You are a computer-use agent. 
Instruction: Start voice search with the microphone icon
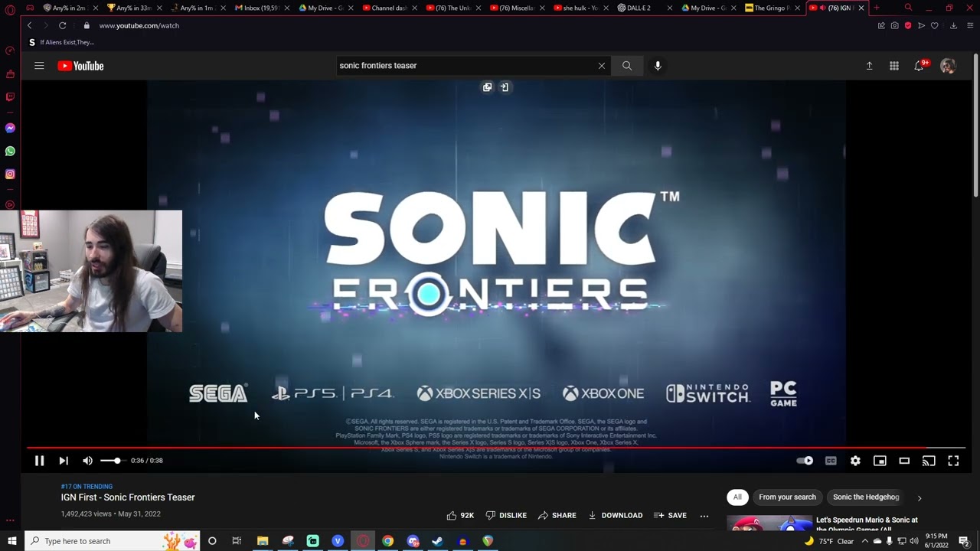(658, 66)
